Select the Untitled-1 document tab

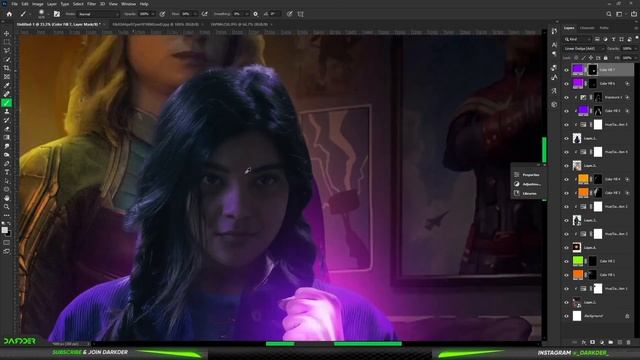click(59, 24)
